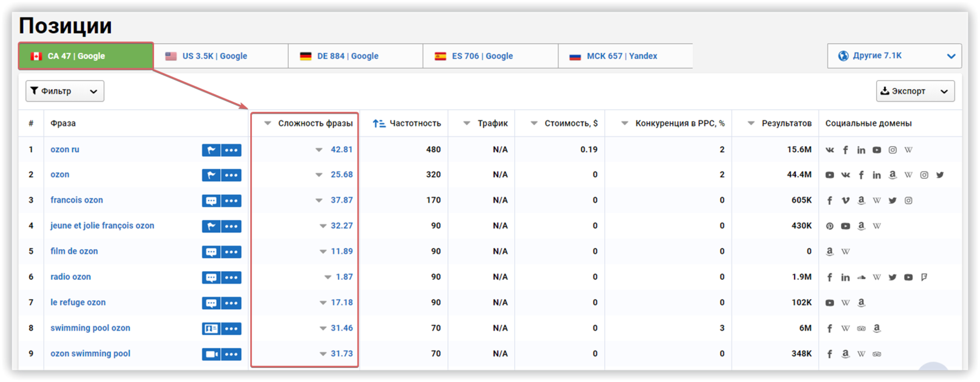Switch to US 3.5K Google tab
980x382 pixels.
click(x=220, y=56)
